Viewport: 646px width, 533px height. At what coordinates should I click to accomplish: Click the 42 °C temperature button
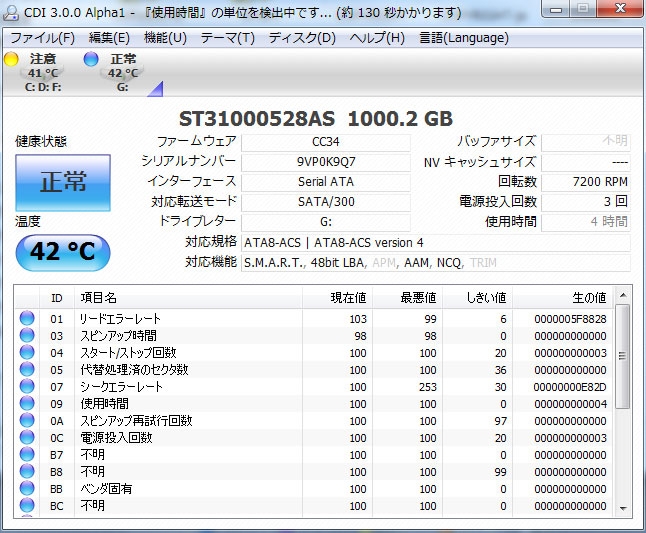[63, 253]
